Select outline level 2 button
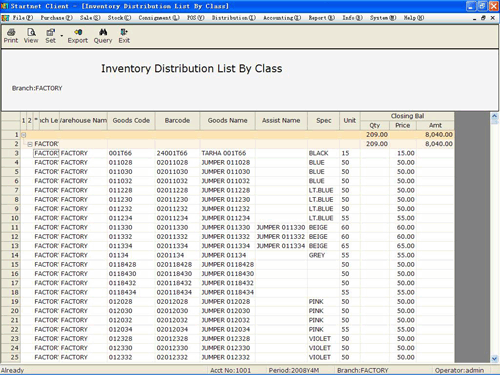This screenshot has height=375, width=500. [x=29, y=121]
